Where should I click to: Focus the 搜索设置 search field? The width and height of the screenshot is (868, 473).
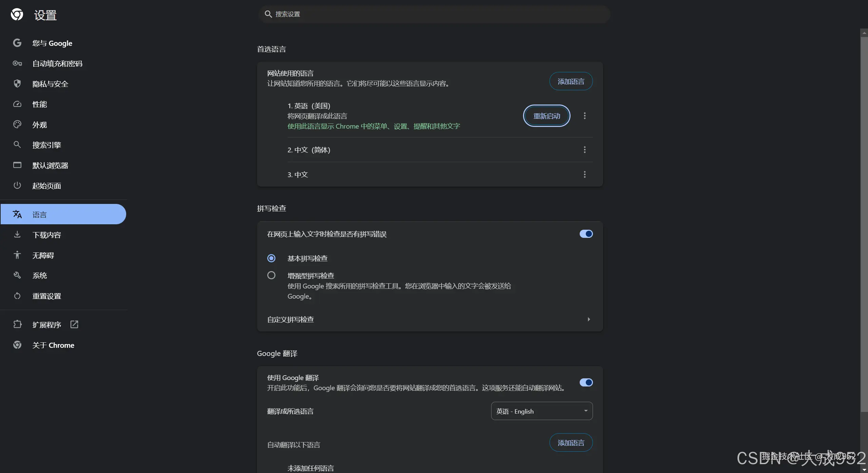[434, 14]
